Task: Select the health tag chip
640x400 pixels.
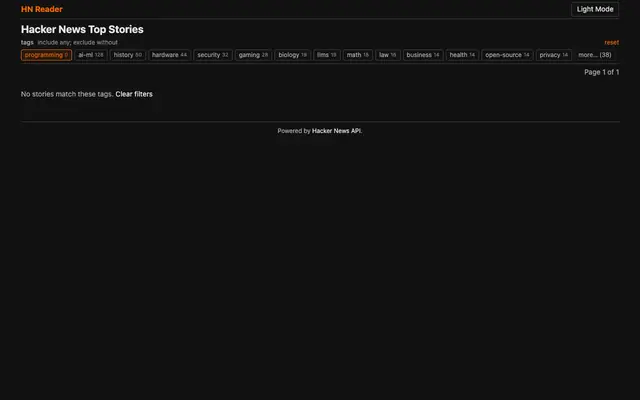Action: [462, 55]
